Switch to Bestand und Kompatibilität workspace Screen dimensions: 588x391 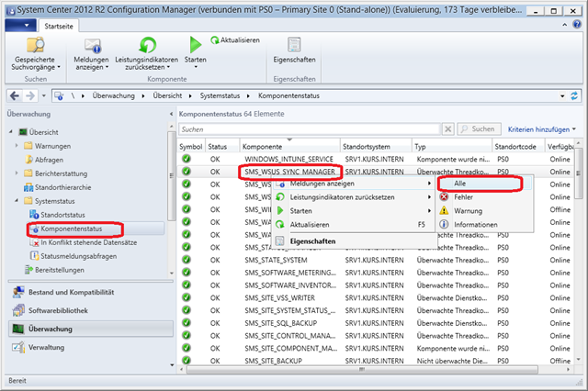click(91, 292)
